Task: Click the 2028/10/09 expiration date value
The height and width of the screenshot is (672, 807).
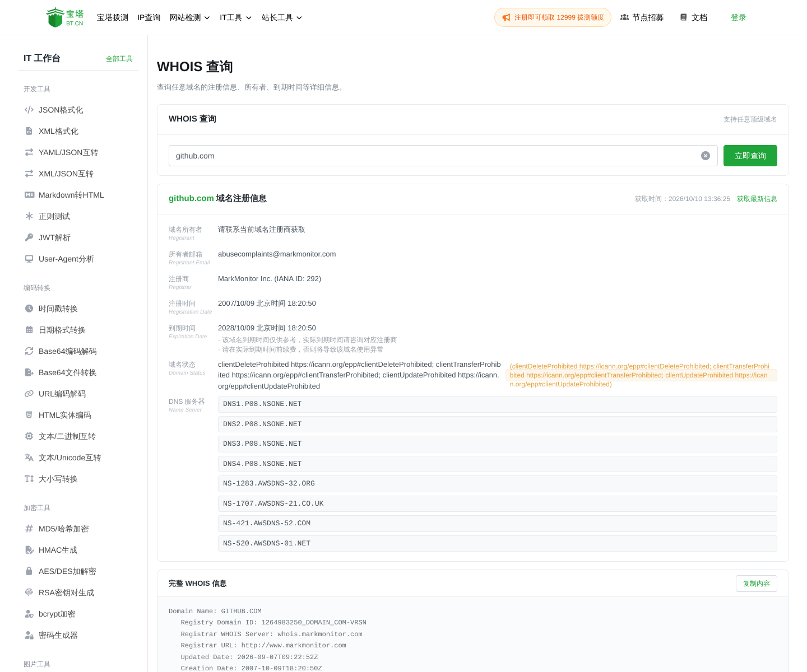Action: (x=267, y=328)
